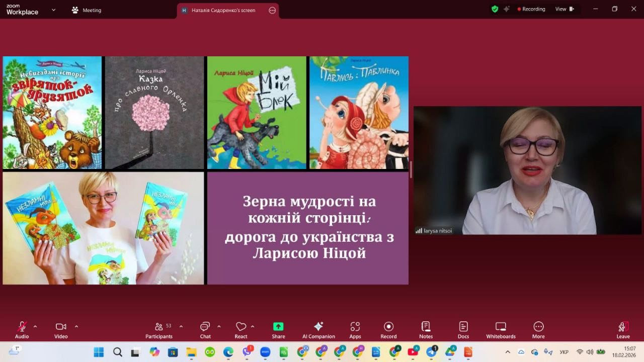This screenshot has width=644, height=362.
Task: Expand video options chevron next to Video
Action: click(76, 326)
